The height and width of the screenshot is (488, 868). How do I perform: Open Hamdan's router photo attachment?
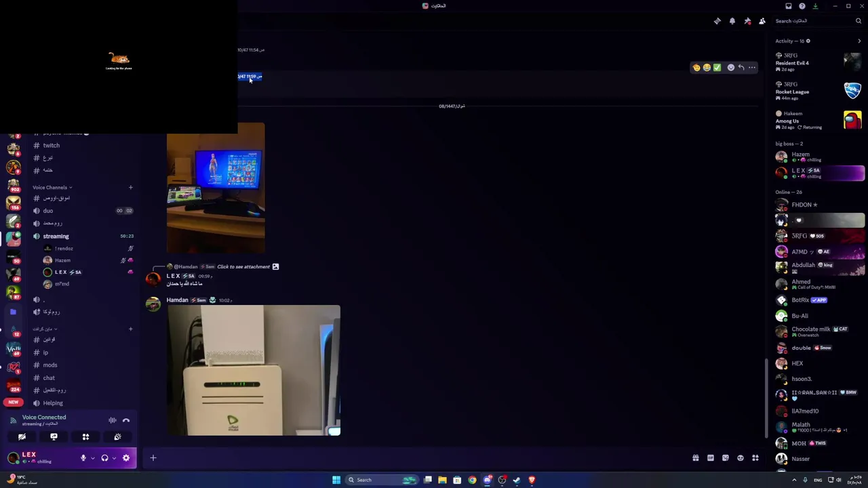click(254, 370)
